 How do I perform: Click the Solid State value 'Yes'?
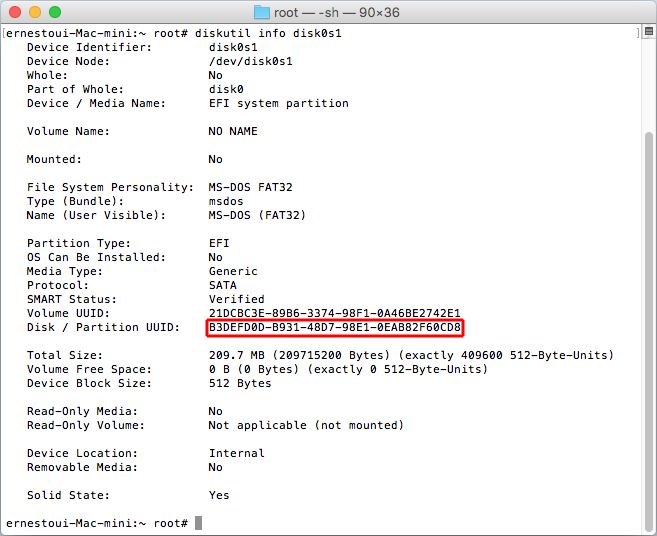[x=219, y=495]
